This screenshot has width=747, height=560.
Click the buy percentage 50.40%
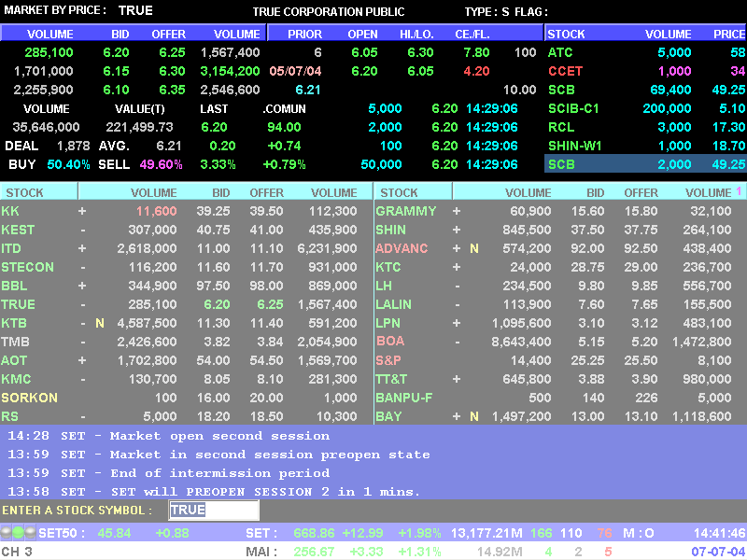68,164
